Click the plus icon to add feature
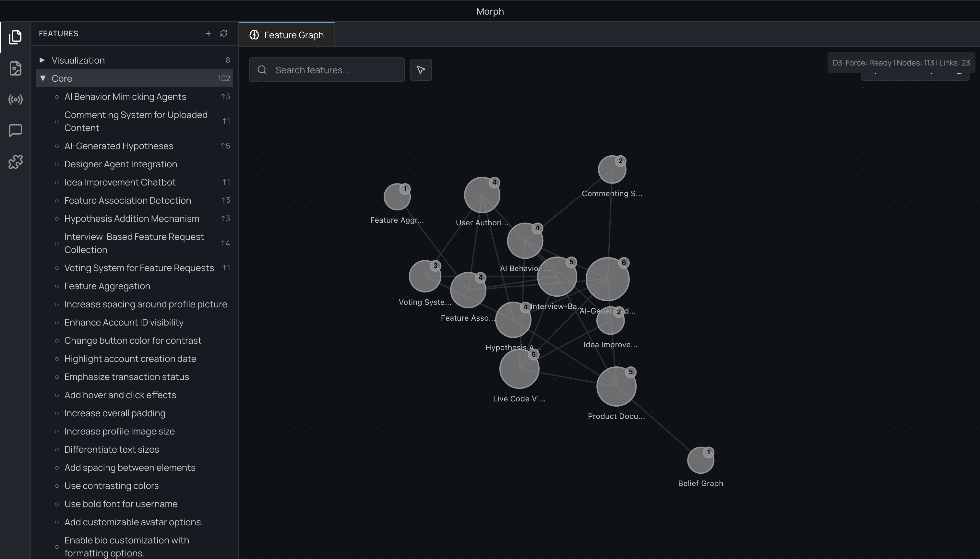980x559 pixels. coord(208,34)
